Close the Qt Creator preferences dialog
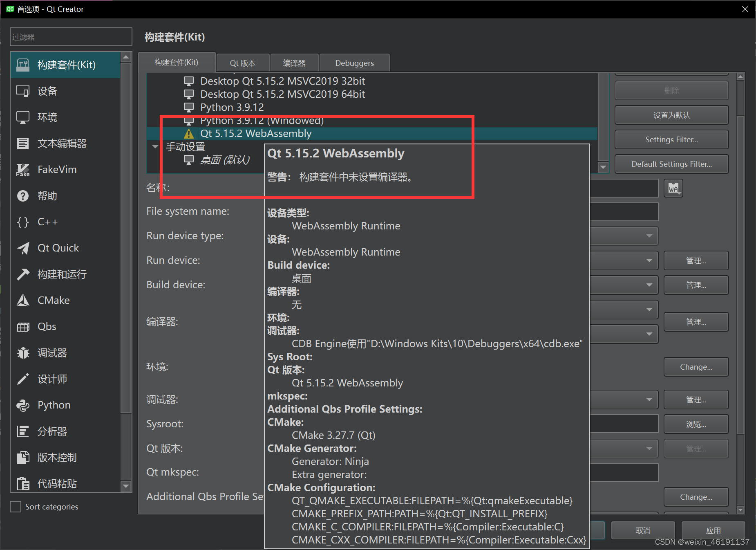 click(745, 9)
